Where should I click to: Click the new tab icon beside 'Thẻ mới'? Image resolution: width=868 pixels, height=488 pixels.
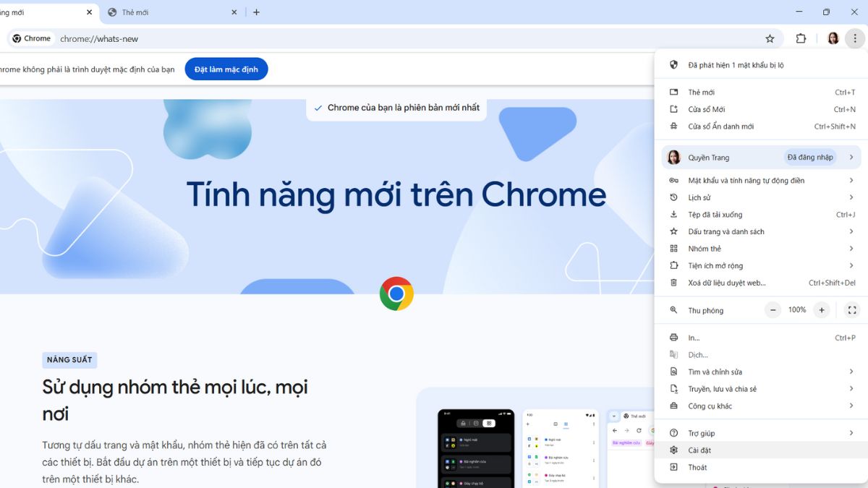[x=674, y=93]
